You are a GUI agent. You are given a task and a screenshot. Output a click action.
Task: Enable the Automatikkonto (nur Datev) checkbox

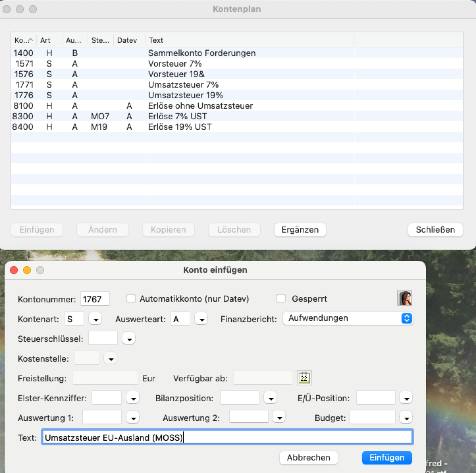click(131, 298)
